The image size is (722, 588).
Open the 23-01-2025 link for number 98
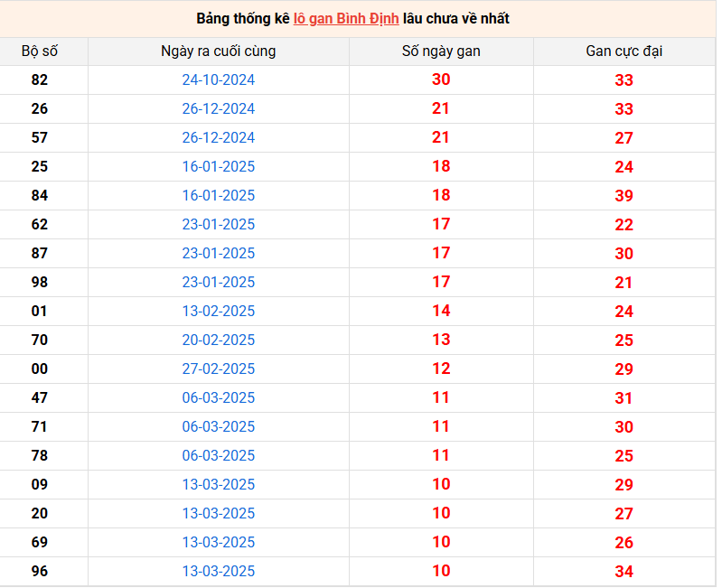219,282
